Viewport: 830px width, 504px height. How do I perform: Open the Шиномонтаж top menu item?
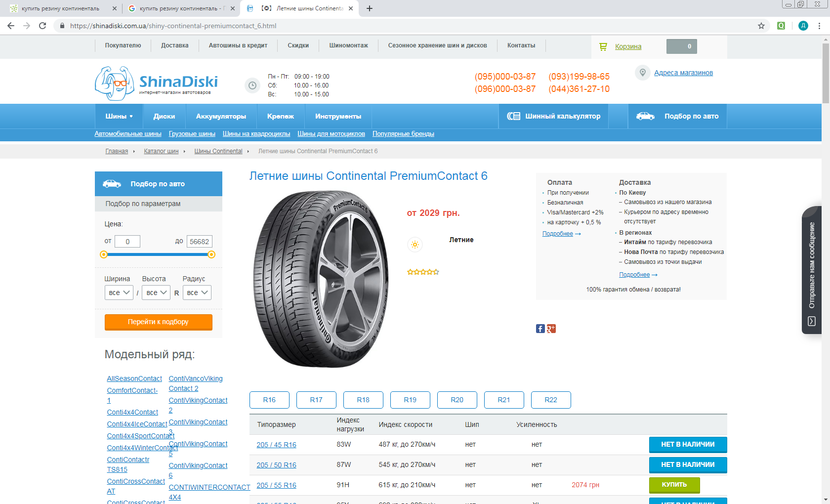pyautogui.click(x=349, y=45)
